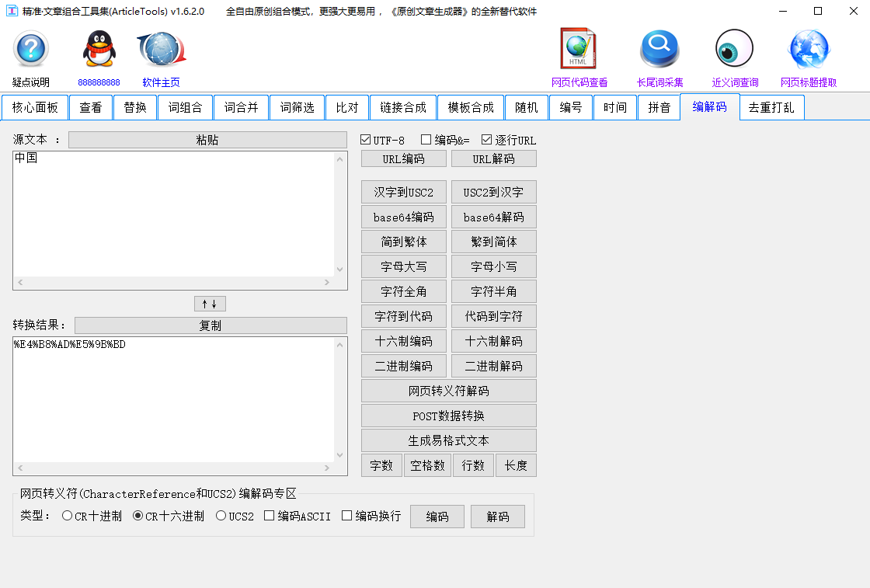Image resolution: width=870 pixels, height=588 pixels.
Task: Uncheck the UTF-8 checkbox
Action: click(364, 140)
